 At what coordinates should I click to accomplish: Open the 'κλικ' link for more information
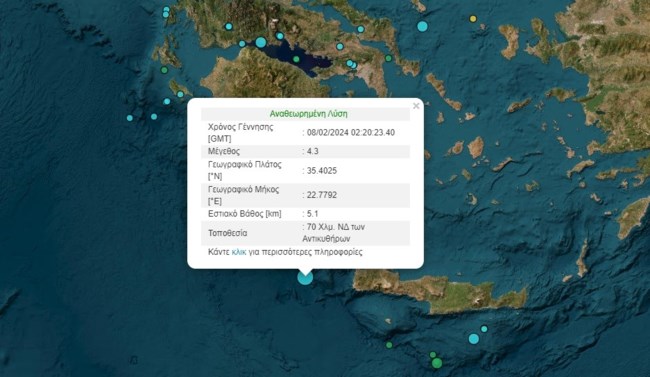click(239, 252)
